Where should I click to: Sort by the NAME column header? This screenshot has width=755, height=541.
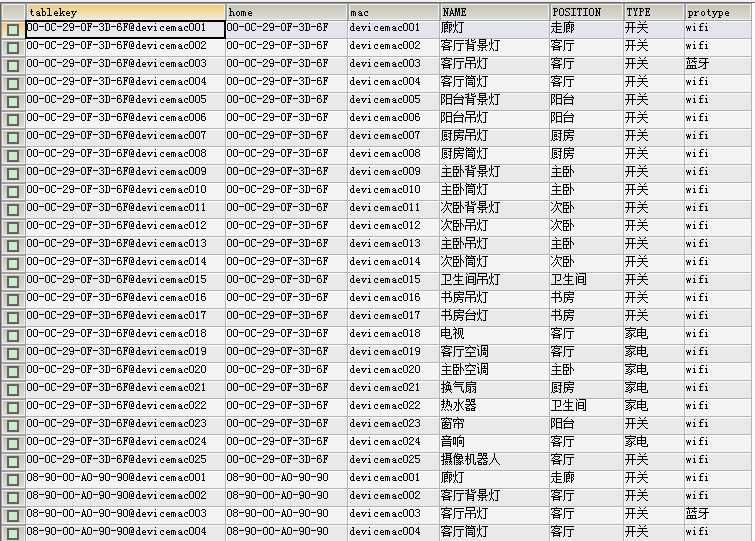click(494, 12)
